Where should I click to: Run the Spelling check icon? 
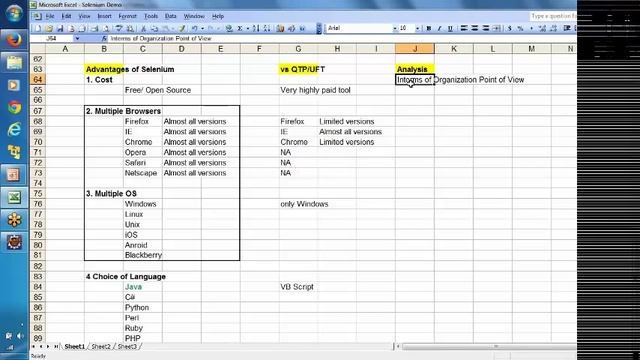coord(118,28)
